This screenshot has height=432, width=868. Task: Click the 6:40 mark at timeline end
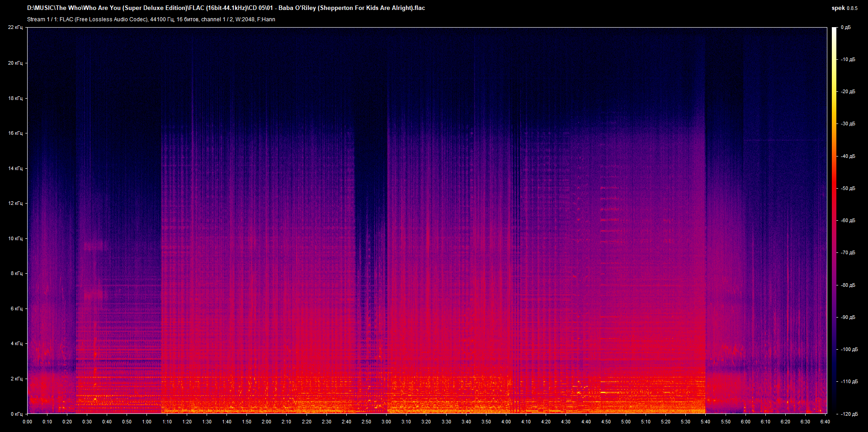826,421
